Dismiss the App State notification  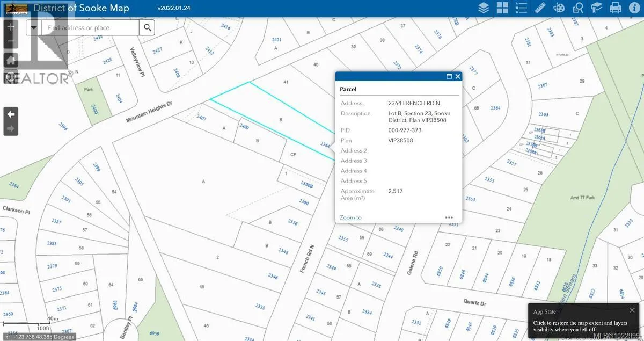click(632, 310)
